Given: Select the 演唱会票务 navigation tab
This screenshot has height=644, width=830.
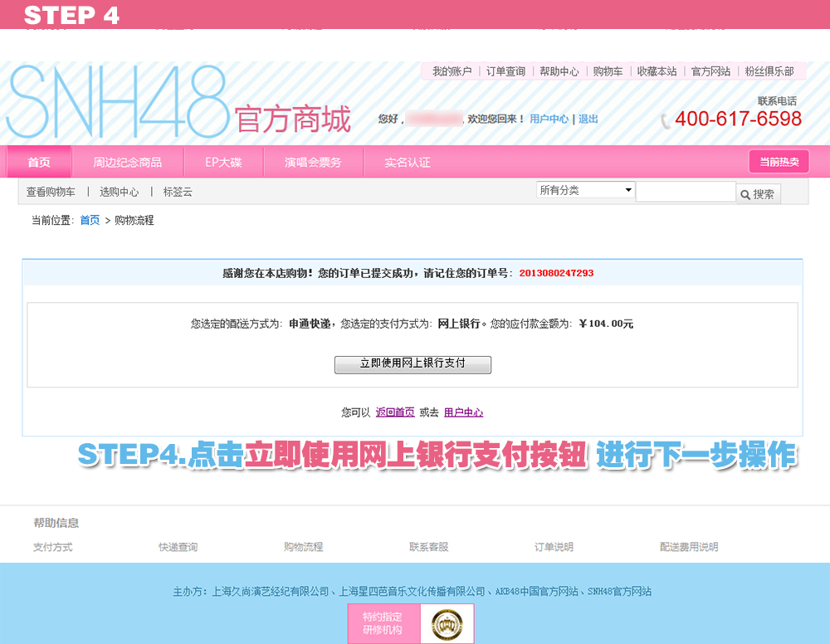Looking at the screenshot, I should pos(313,162).
